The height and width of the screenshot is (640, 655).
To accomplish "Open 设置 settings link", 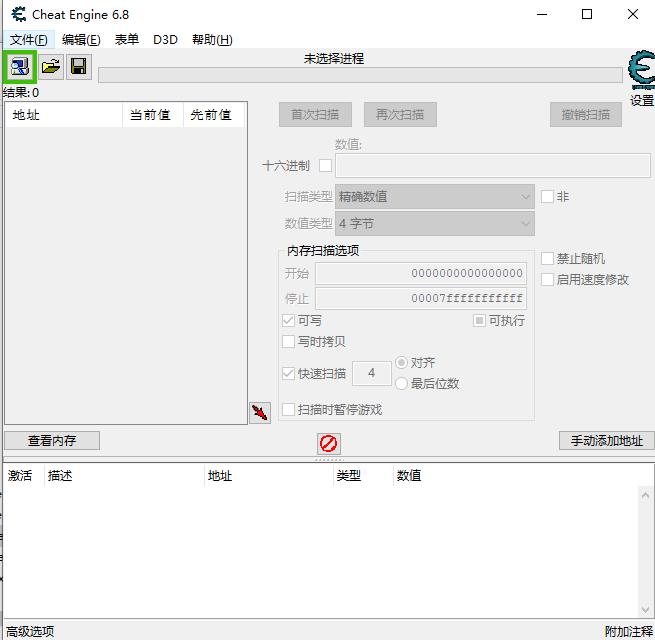I will (642, 101).
